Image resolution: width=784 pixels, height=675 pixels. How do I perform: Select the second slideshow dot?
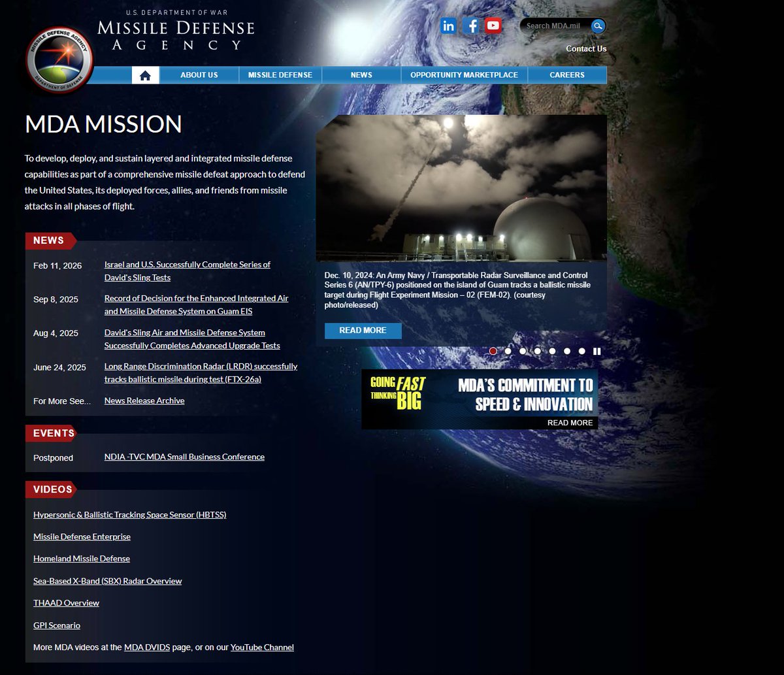[508, 351]
